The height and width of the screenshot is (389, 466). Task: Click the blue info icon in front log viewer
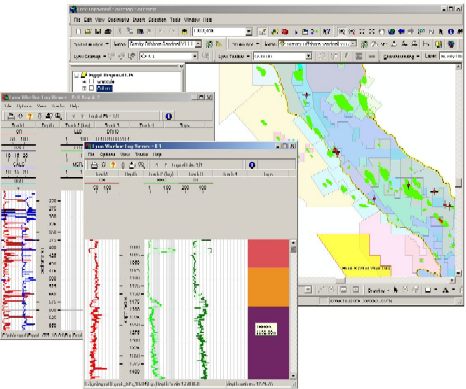(x=252, y=165)
